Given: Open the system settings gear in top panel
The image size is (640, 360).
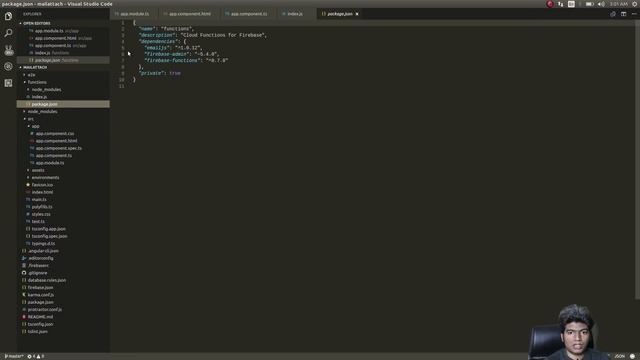Looking at the screenshot, I should point(635,4).
